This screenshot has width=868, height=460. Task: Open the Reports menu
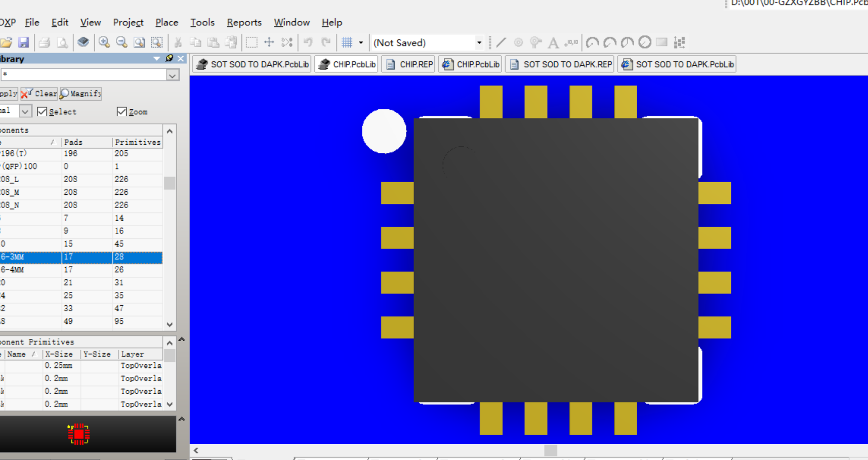click(244, 22)
